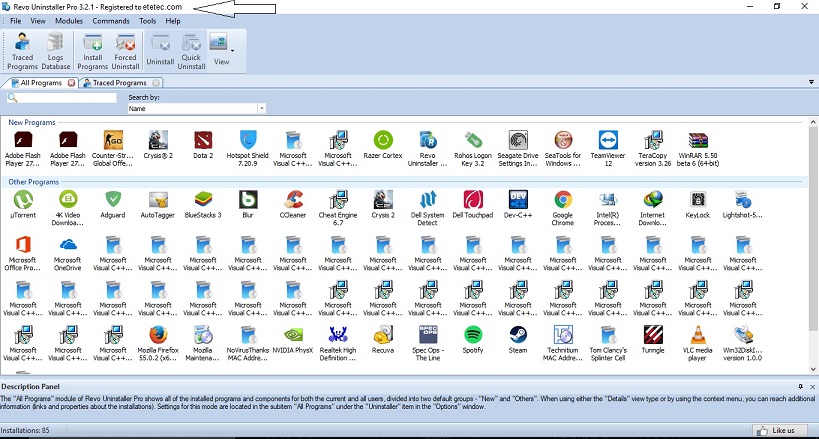Close the All Programs tab
819x439 pixels.
point(72,83)
